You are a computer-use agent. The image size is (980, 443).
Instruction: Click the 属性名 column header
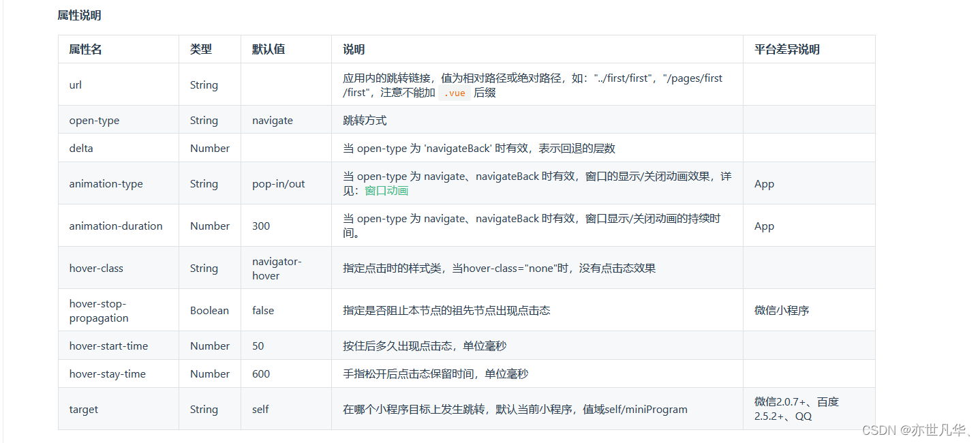pos(86,49)
